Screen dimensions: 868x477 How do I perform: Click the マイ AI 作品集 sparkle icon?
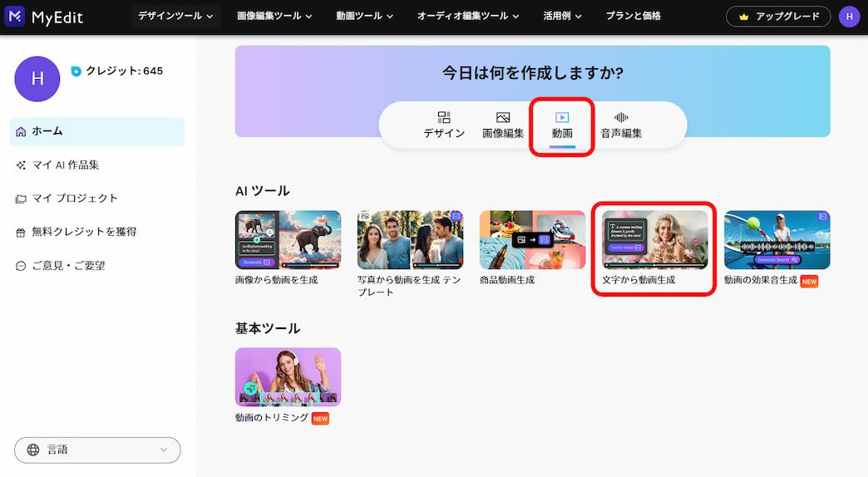click(x=21, y=165)
